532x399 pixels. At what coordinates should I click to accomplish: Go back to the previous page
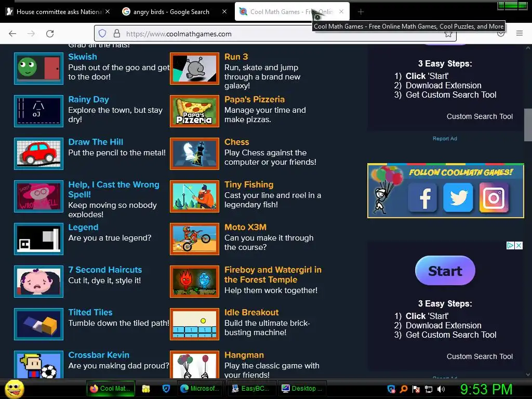pos(12,34)
